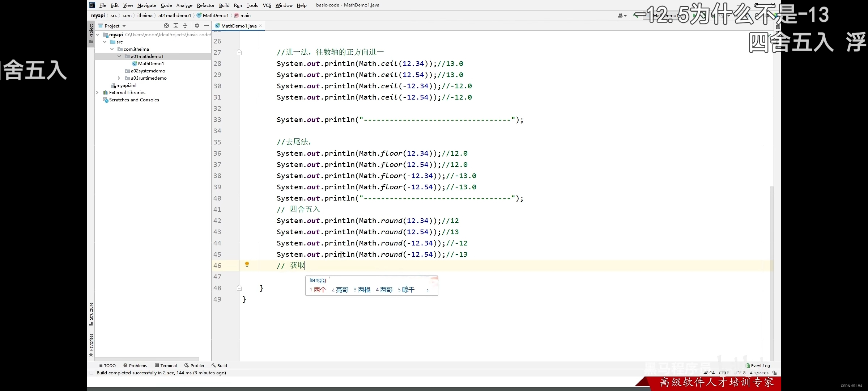Locate current file with Project panel crosshair icon
The height and width of the screenshot is (391, 868).
click(x=166, y=26)
